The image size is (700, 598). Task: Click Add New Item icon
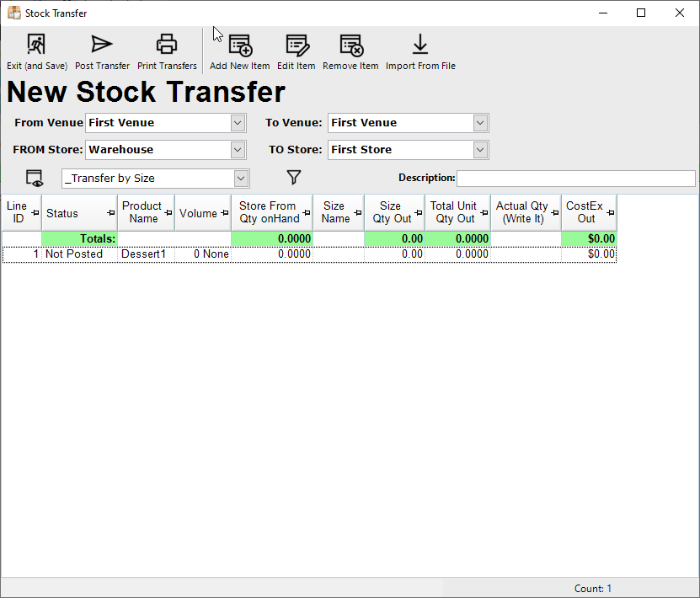tap(240, 45)
